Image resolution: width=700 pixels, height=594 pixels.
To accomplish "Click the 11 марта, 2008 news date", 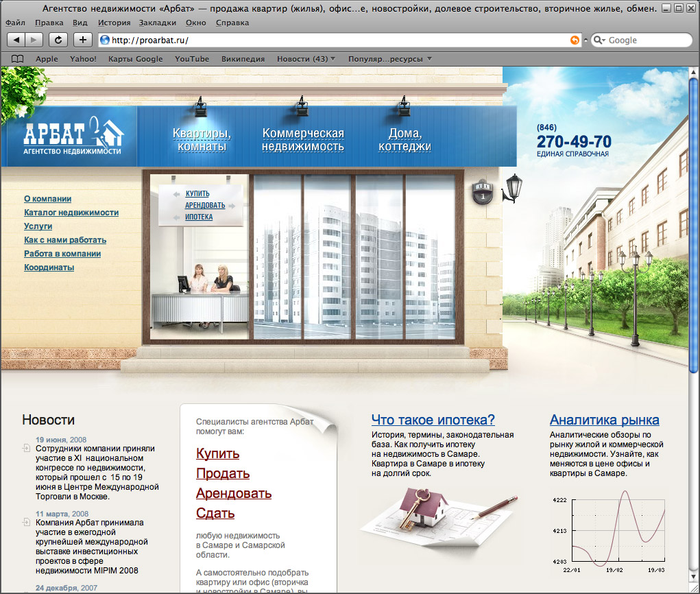I will (62, 514).
